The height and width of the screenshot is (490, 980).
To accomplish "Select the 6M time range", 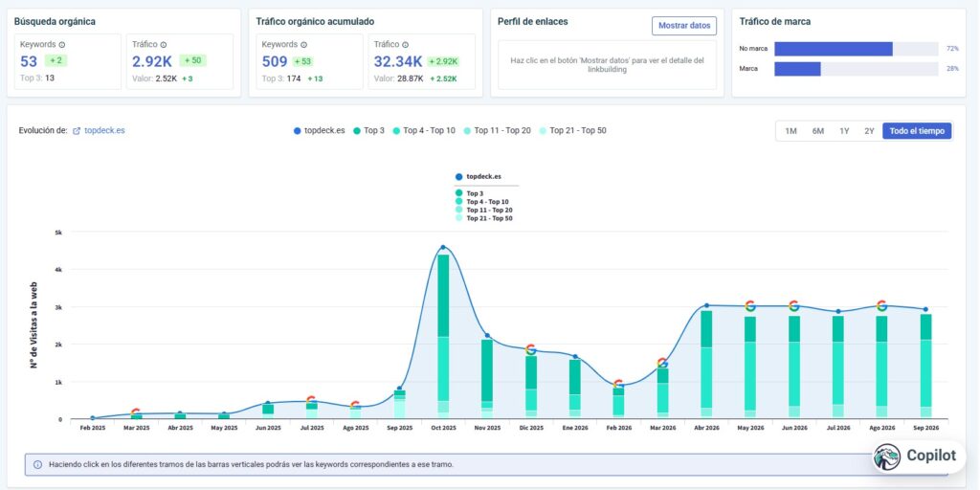I will click(x=817, y=131).
